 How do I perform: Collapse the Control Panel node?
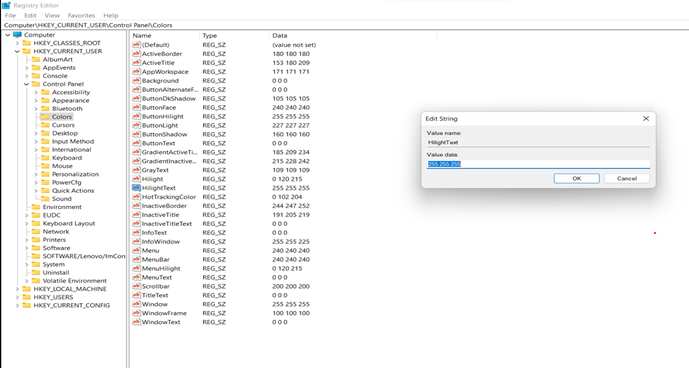coord(26,84)
